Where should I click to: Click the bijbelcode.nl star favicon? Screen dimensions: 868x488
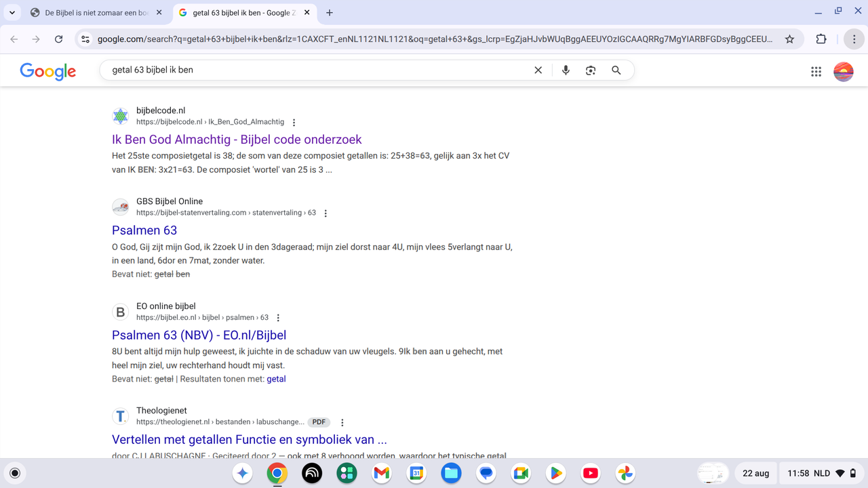coord(121,117)
